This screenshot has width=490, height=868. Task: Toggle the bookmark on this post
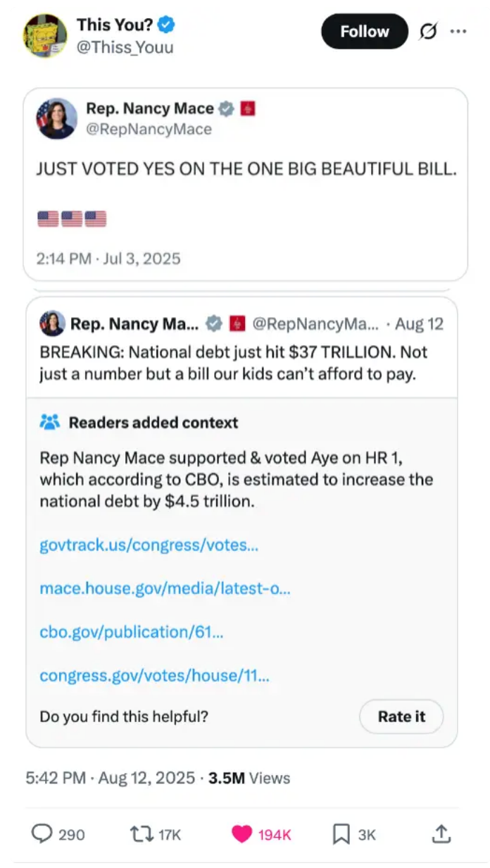[x=339, y=834]
